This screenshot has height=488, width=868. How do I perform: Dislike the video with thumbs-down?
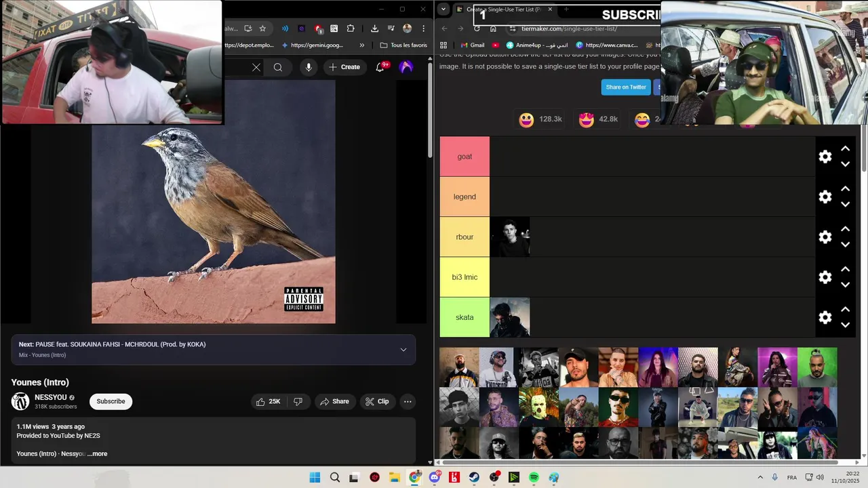coord(298,401)
